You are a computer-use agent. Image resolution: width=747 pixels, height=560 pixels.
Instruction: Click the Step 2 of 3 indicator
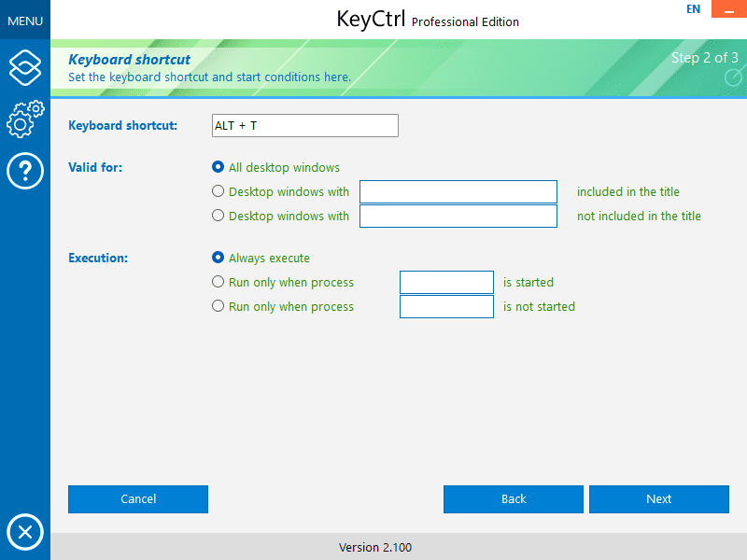(705, 58)
